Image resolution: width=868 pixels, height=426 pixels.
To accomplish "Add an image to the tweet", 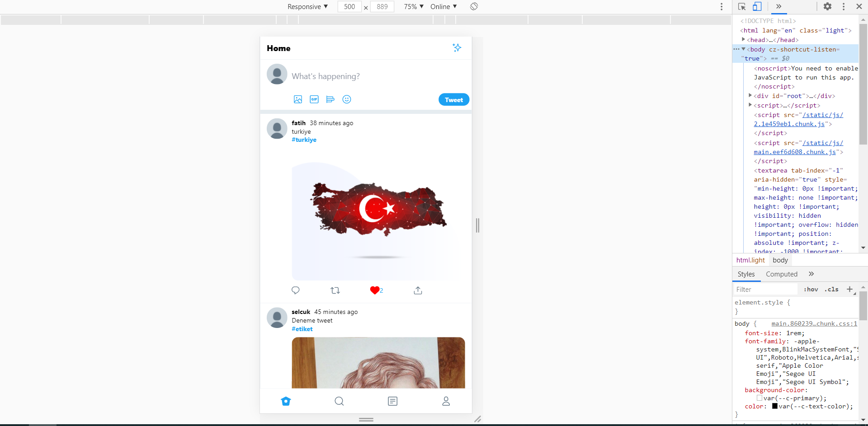I will click(298, 99).
